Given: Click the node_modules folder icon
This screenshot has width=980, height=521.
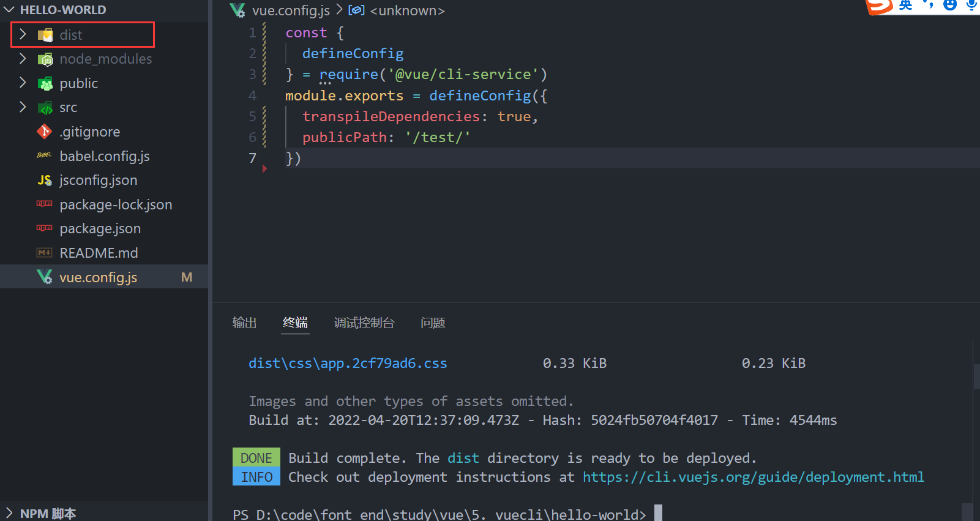Looking at the screenshot, I should coord(45,59).
